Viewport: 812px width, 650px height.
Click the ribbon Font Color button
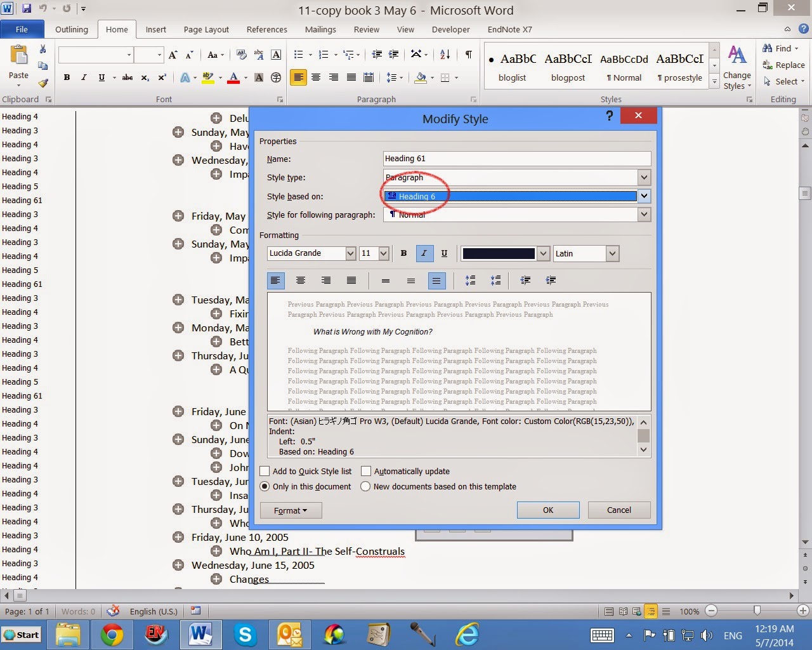pos(233,77)
